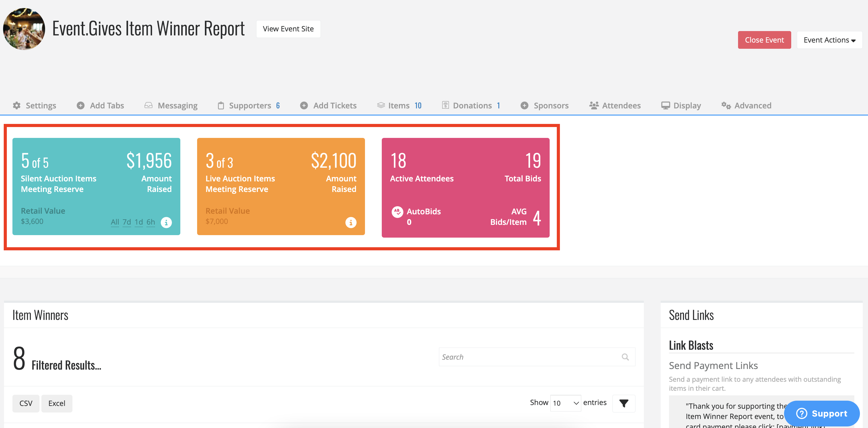The width and height of the screenshot is (868, 428).
Task: Switch to the Donations tab
Action: 471,105
